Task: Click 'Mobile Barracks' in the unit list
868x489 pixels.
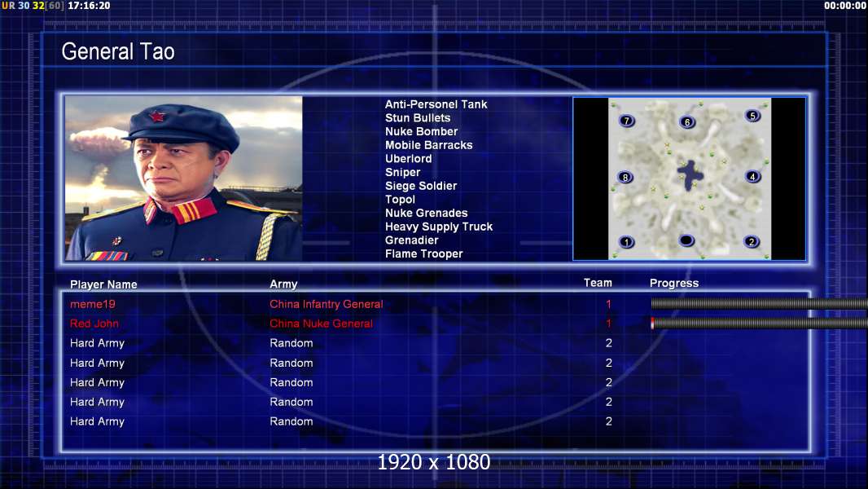Action: tap(429, 145)
